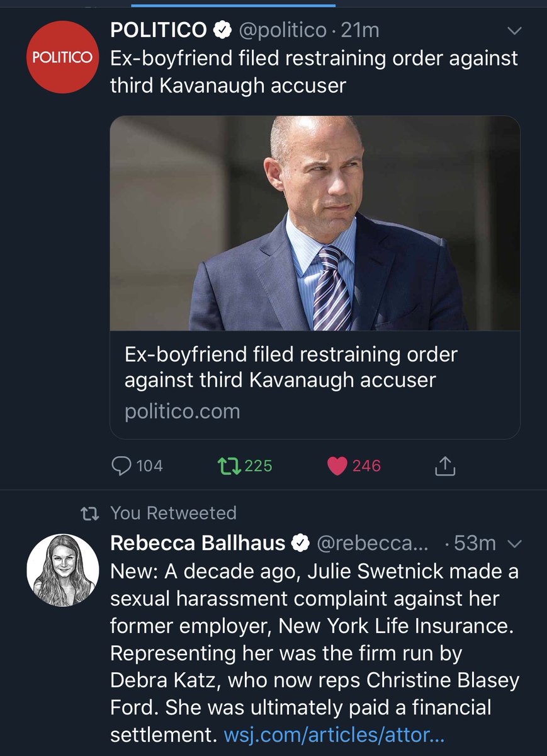Image resolution: width=547 pixels, height=756 pixels.
Task: Tap the article photo of the man in a suit
Action: (x=315, y=223)
